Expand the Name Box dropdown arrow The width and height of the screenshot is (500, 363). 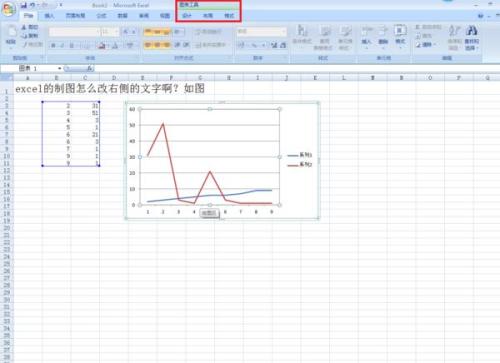point(60,68)
